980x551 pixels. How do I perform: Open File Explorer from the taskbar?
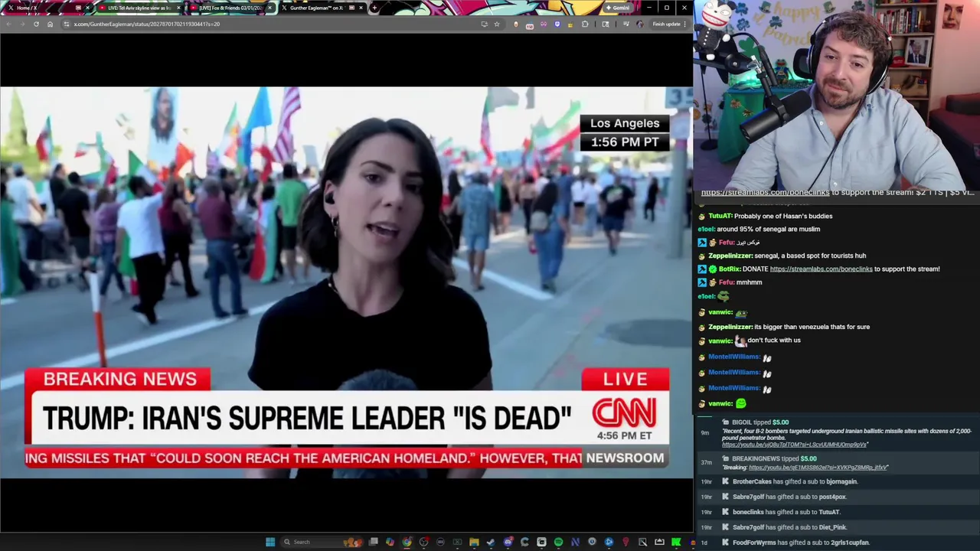474,542
